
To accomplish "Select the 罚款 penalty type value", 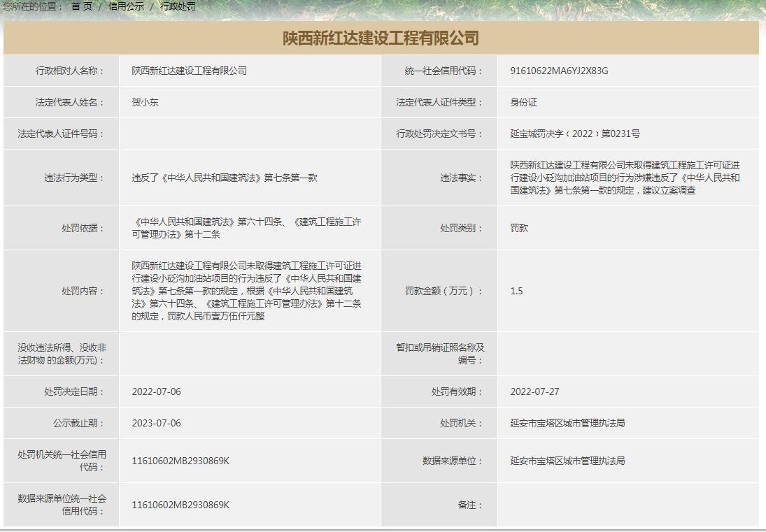I will click(519, 228).
